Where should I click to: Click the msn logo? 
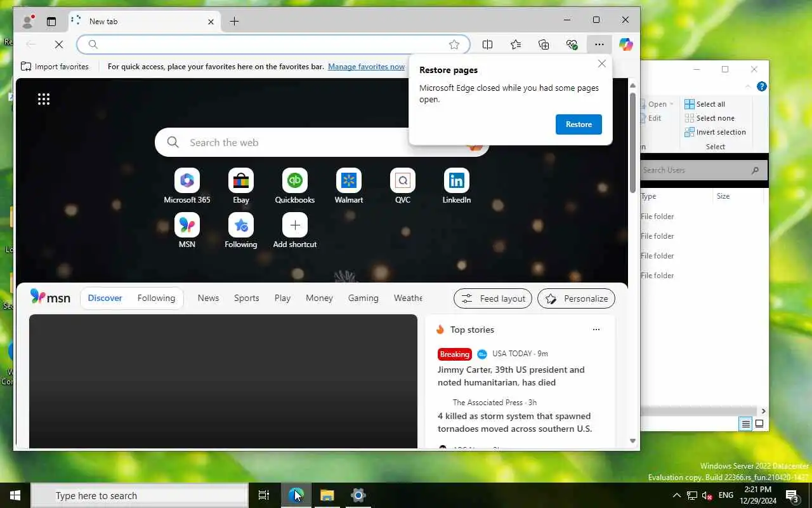tap(50, 297)
